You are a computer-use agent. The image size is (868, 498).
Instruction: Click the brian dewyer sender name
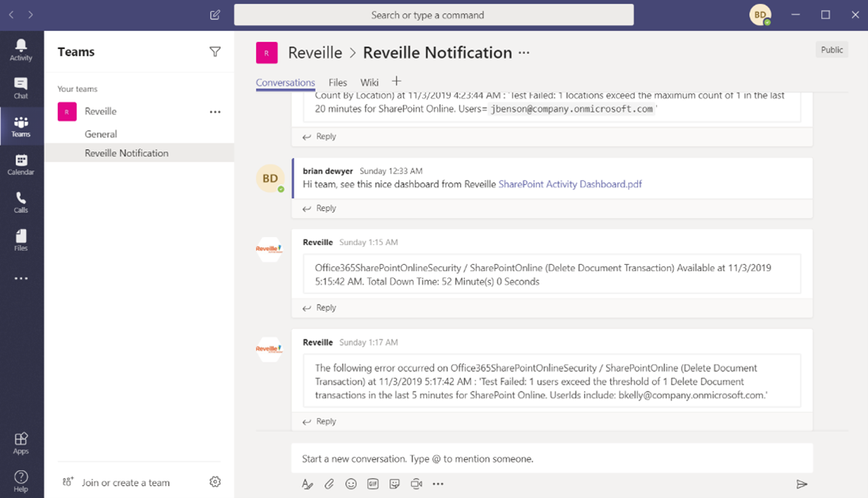pyautogui.click(x=328, y=171)
